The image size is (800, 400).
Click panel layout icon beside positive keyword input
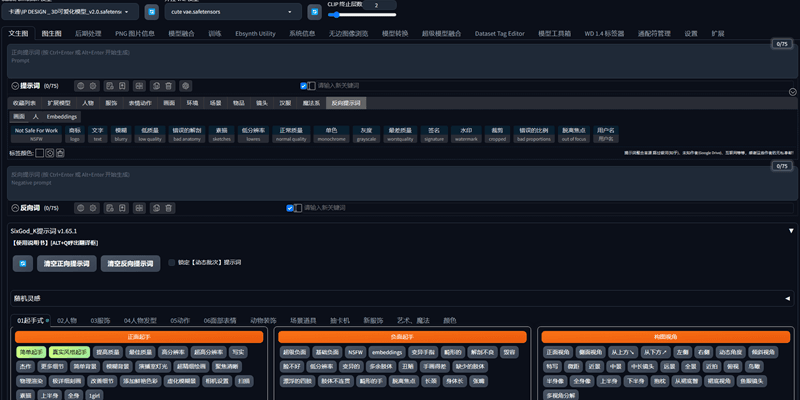pos(312,86)
